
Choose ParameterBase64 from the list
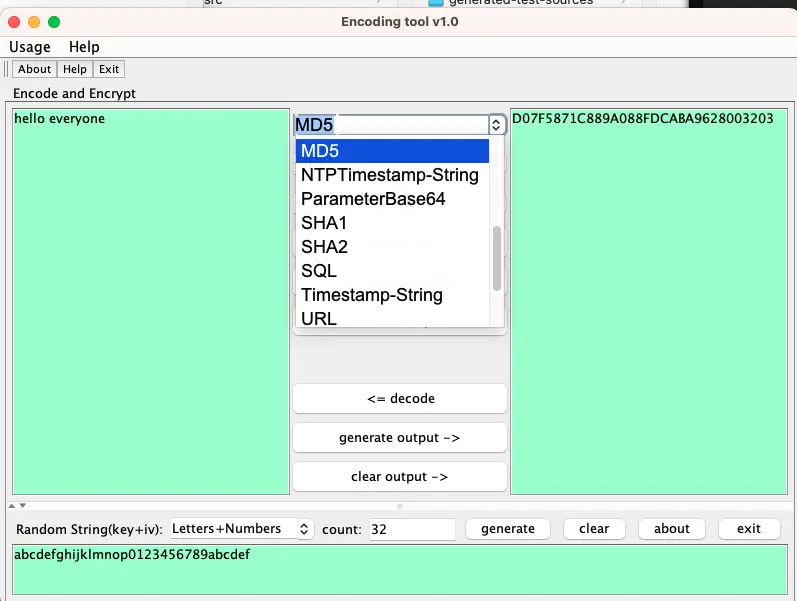coord(392,199)
